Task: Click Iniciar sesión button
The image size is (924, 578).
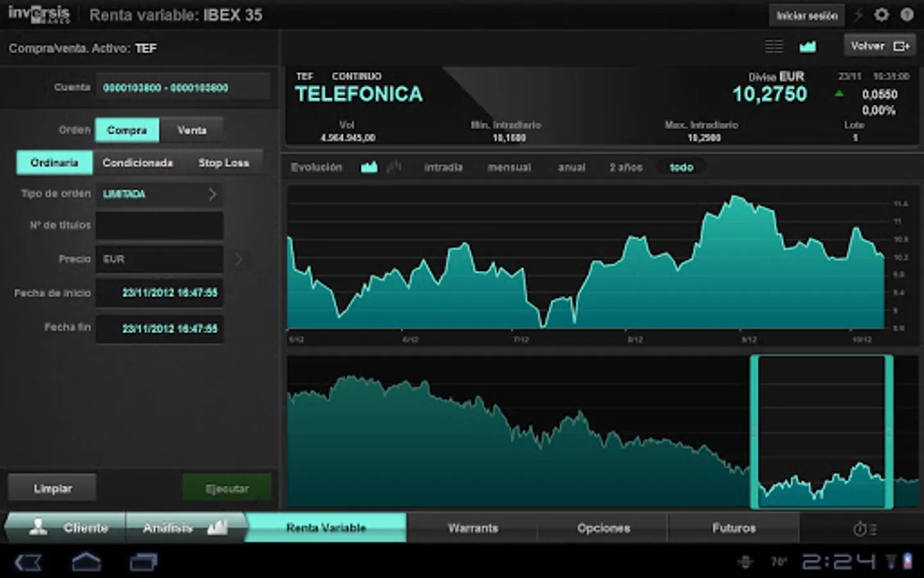Action: [x=807, y=15]
